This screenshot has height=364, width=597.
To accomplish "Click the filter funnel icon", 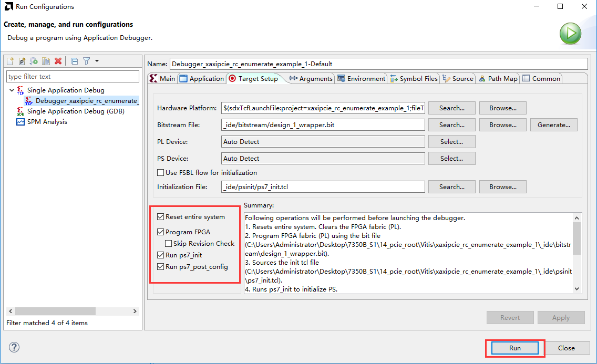I will 86,61.
